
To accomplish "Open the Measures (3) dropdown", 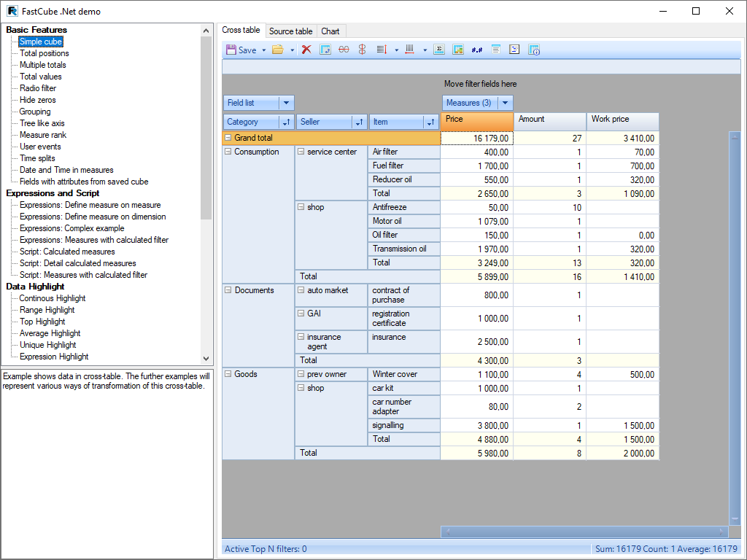I will pos(506,102).
